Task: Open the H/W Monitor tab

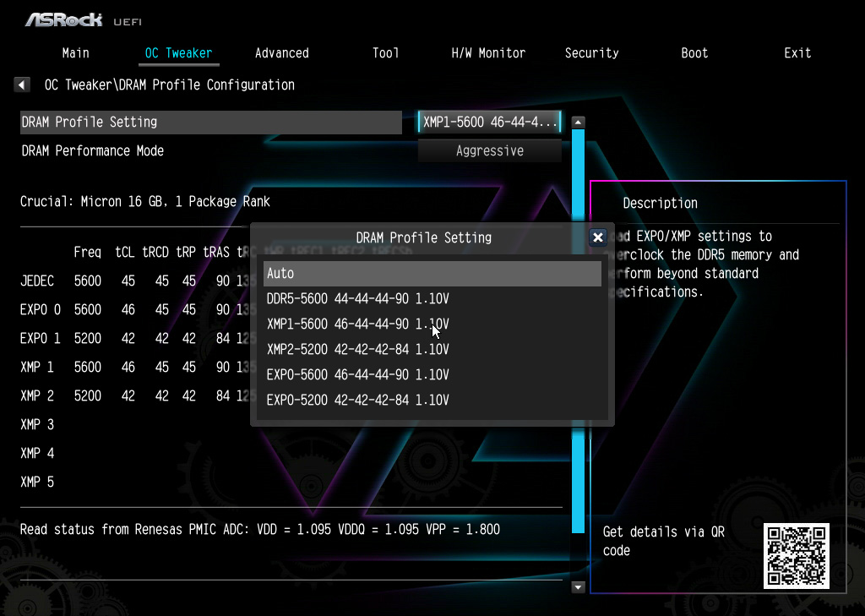Action: (488, 53)
